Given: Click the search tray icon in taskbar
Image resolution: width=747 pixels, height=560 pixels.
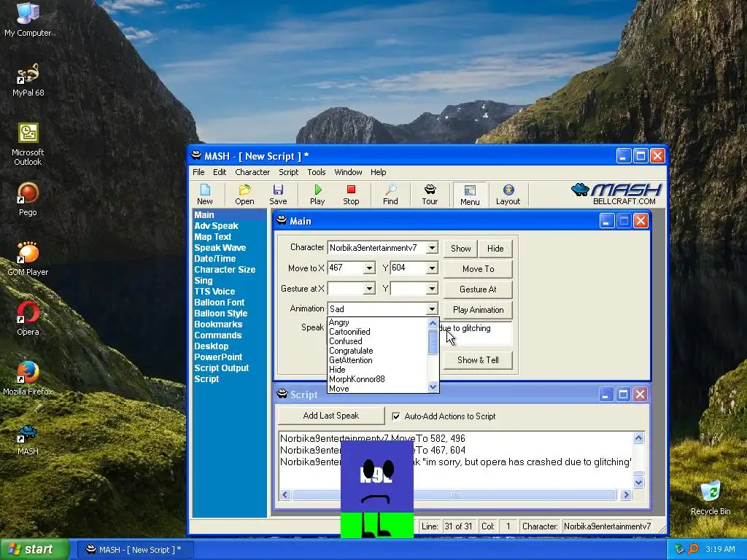Looking at the screenshot, I should 693,549.
